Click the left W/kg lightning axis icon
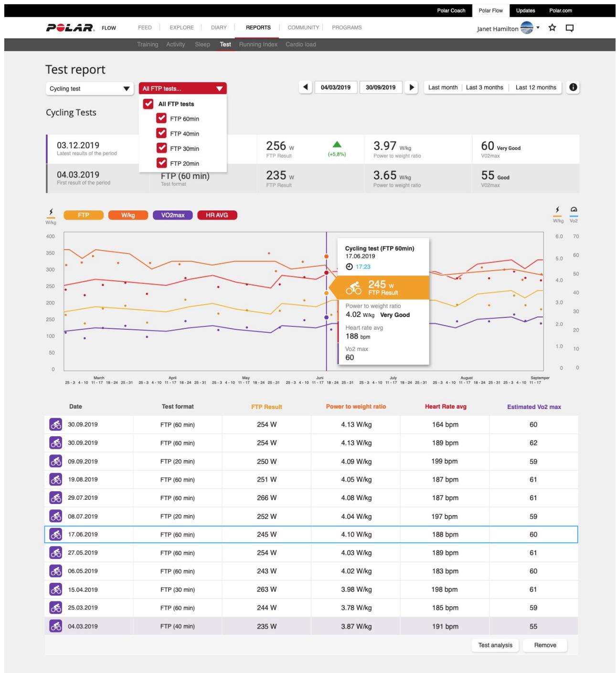616x673 pixels. click(x=51, y=212)
